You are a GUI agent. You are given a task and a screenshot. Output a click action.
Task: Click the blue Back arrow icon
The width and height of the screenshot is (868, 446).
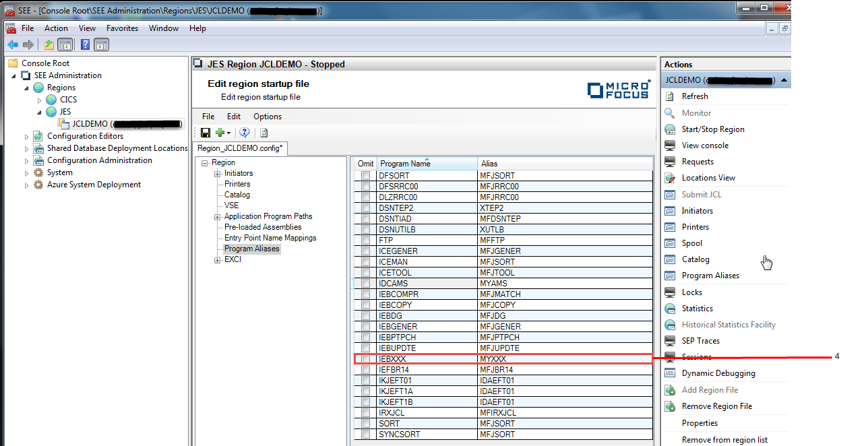pyautogui.click(x=12, y=45)
